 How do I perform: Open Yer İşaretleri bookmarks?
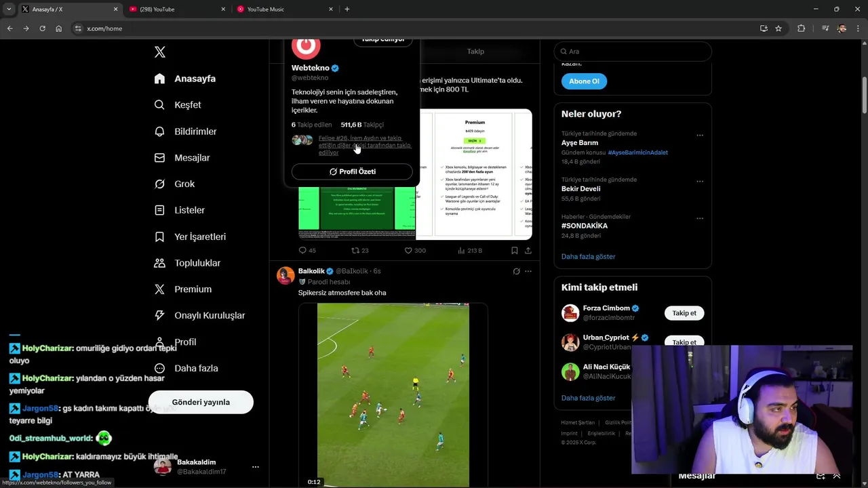pos(190,237)
